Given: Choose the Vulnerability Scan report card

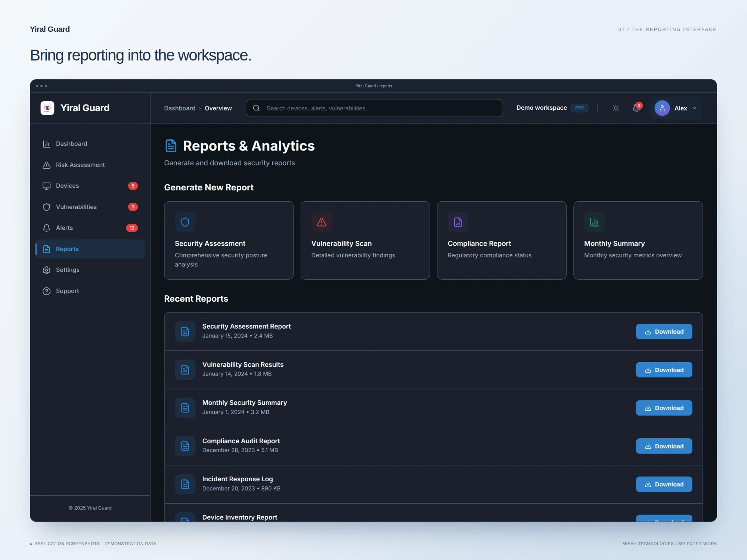Looking at the screenshot, I should click(365, 240).
